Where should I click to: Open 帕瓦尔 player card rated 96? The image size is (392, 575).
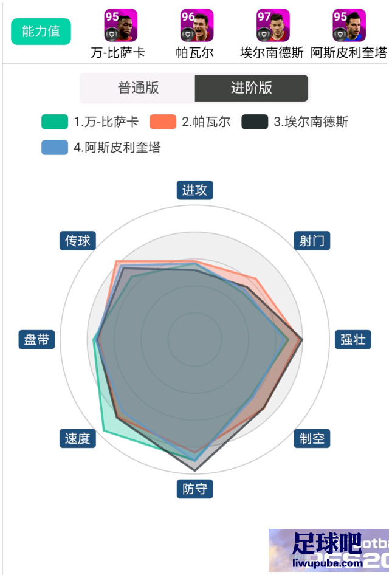pyautogui.click(x=197, y=26)
